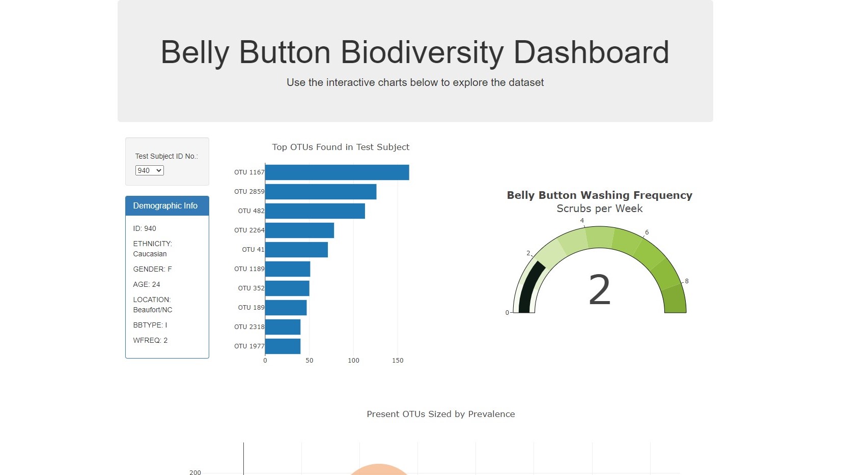Click the 'WFREQ: 2' entry

[x=150, y=340]
